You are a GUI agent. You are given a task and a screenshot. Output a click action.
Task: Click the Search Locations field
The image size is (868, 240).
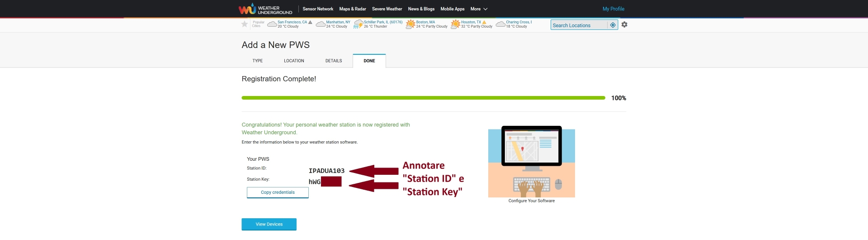coord(579,25)
